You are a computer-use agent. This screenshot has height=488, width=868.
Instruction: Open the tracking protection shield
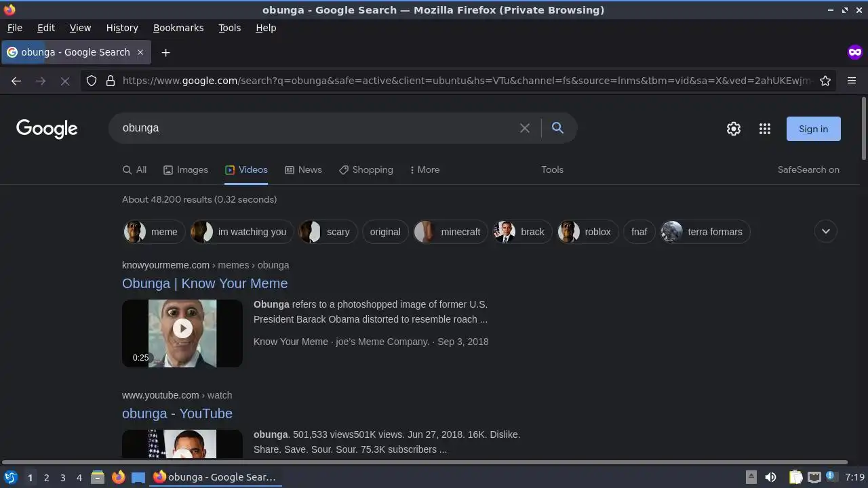tap(92, 81)
